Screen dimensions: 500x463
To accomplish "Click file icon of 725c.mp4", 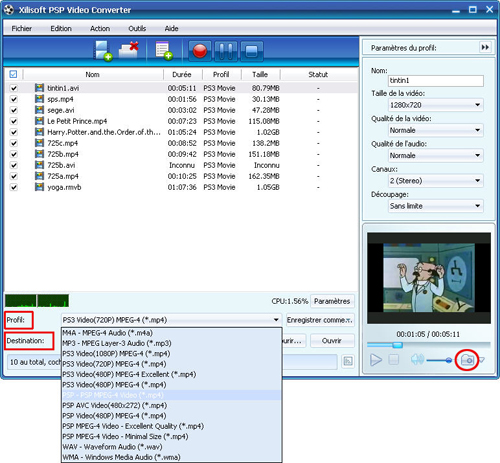I will point(39,143).
